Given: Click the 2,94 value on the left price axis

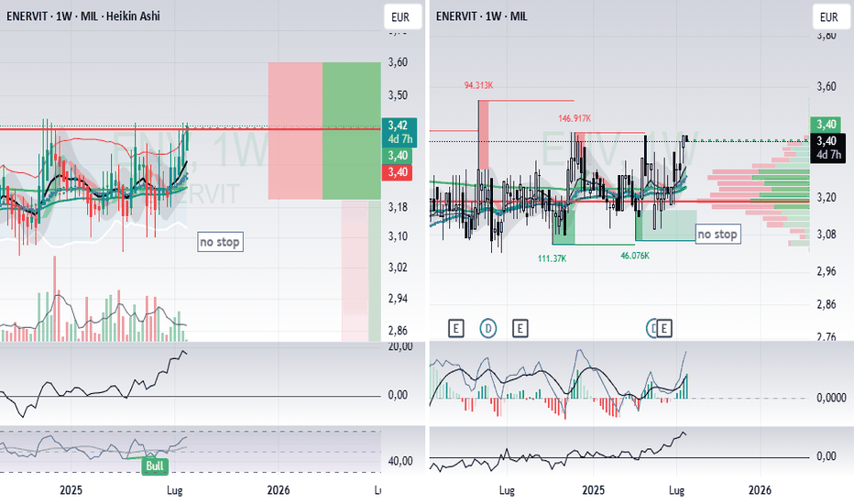Looking at the screenshot, I should tap(398, 299).
